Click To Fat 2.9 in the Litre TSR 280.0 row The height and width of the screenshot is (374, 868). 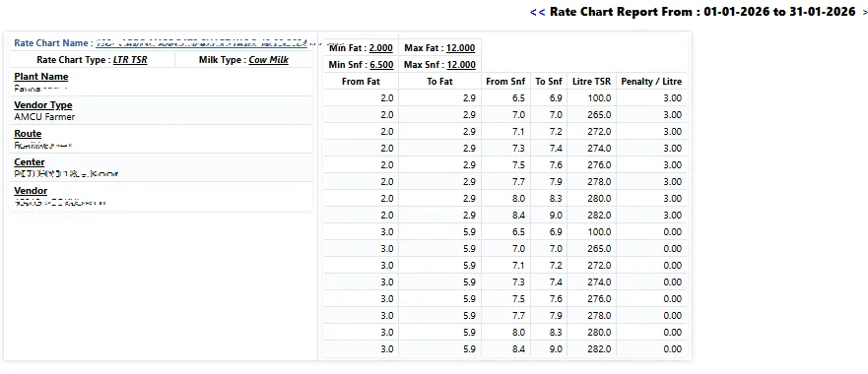(x=469, y=198)
